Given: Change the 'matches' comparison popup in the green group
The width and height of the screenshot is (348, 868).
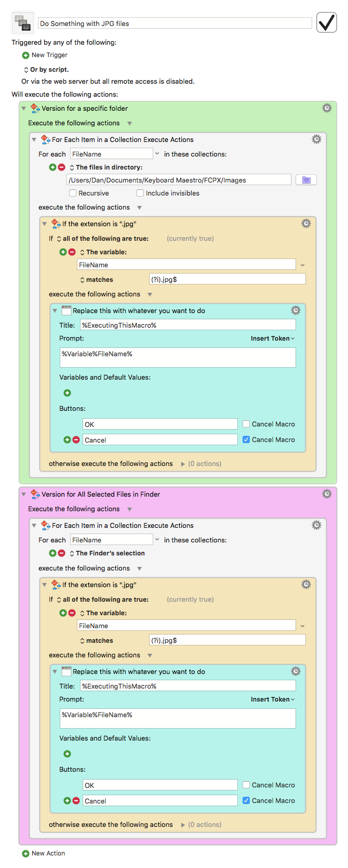Looking at the screenshot, I should coord(82,280).
